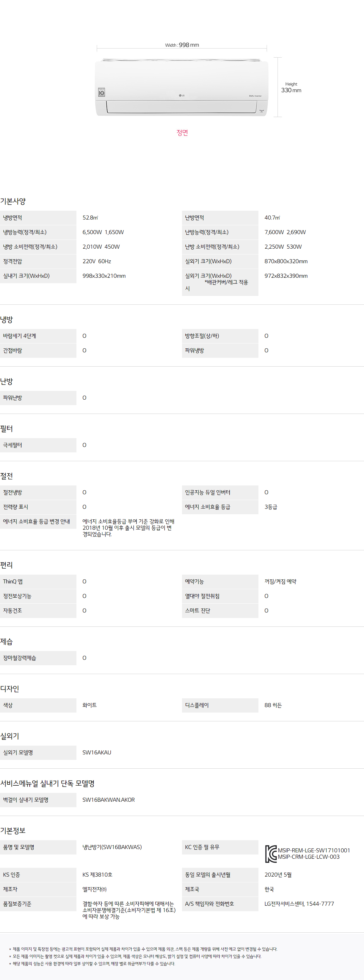Select the 에너지 소비효율 등급 value 3등급
The width and height of the screenshot is (364, 980).
click(x=271, y=507)
